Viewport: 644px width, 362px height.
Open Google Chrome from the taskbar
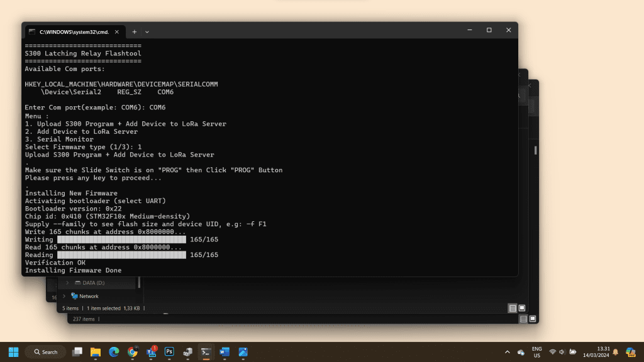pos(132,352)
